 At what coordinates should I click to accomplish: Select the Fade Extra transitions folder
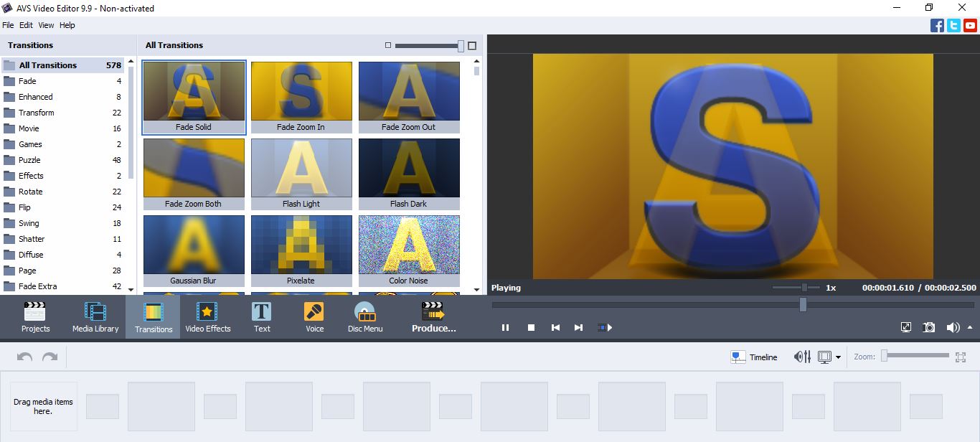pos(62,286)
